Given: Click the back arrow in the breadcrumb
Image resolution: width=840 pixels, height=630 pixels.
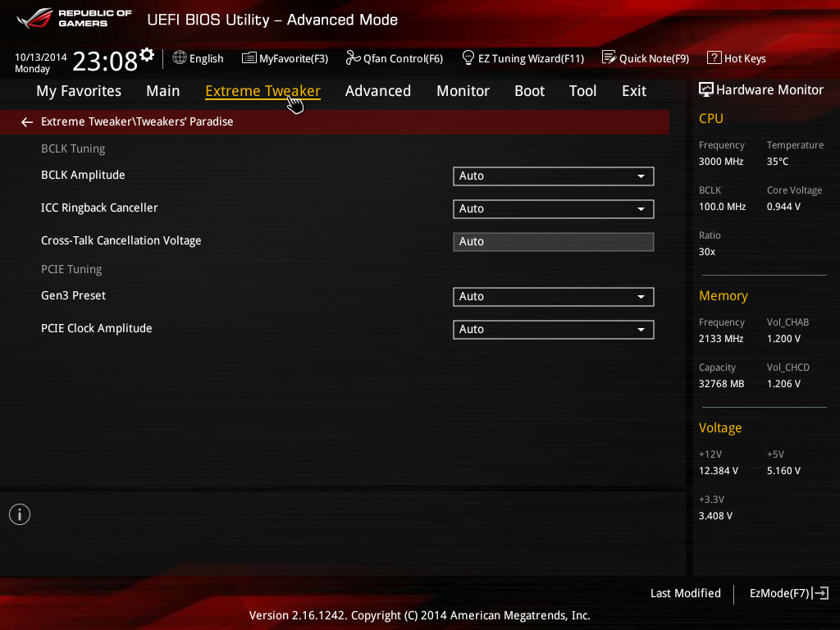Looking at the screenshot, I should point(27,122).
